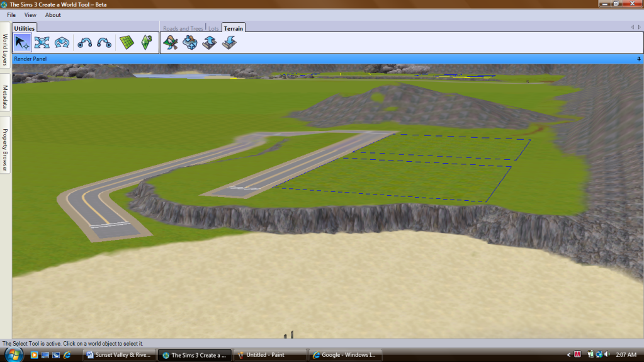644x362 pixels.
Task: Select the arrow Select tool
Action: (x=22, y=43)
